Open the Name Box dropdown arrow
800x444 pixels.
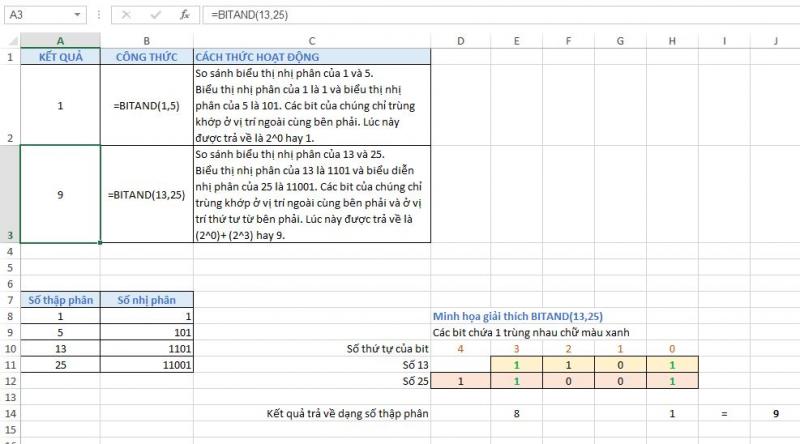click(x=79, y=15)
